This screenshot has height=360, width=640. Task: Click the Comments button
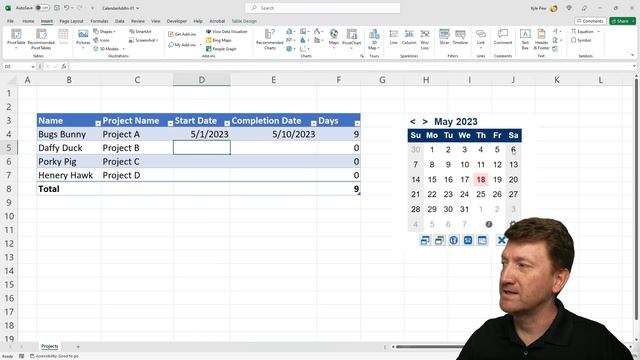pyautogui.click(x=590, y=21)
